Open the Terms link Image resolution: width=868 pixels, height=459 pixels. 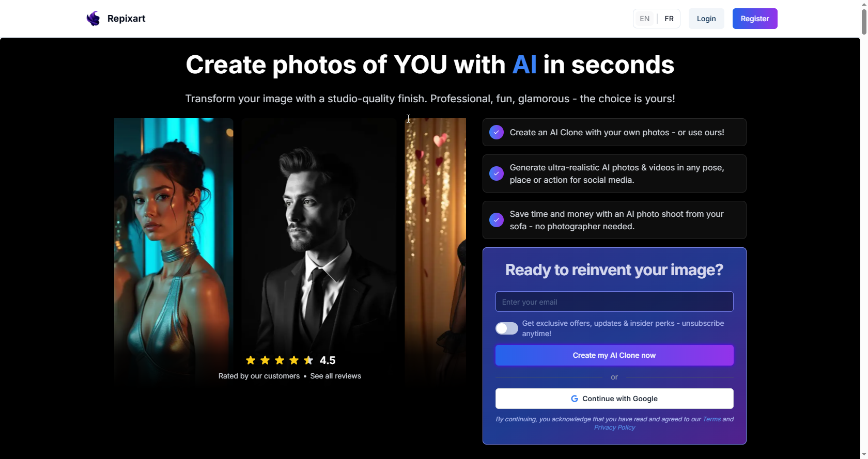tap(711, 419)
